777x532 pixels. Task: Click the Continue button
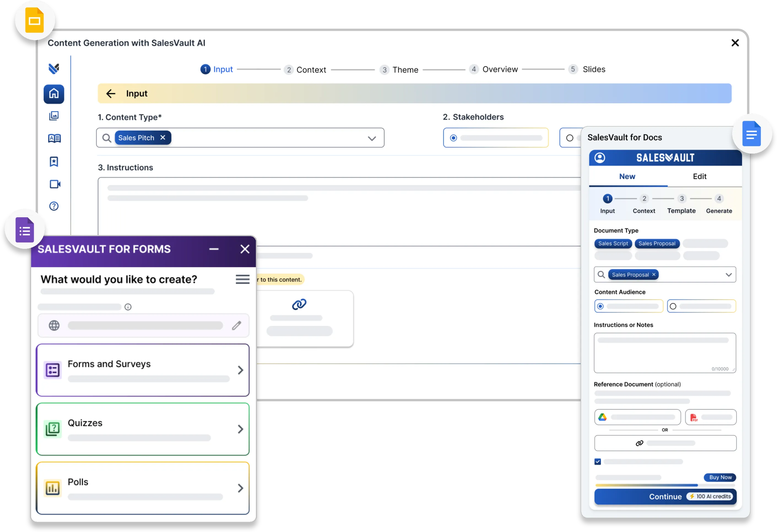[x=665, y=496]
